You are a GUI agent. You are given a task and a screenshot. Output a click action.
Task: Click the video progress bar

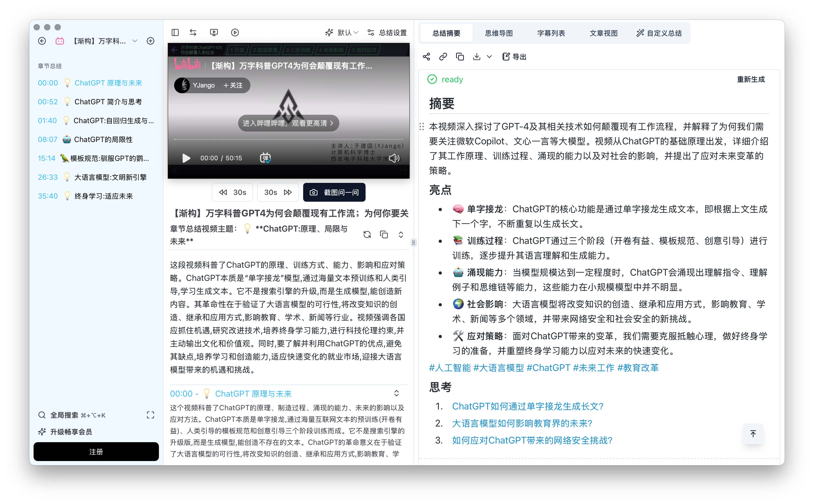click(x=288, y=139)
